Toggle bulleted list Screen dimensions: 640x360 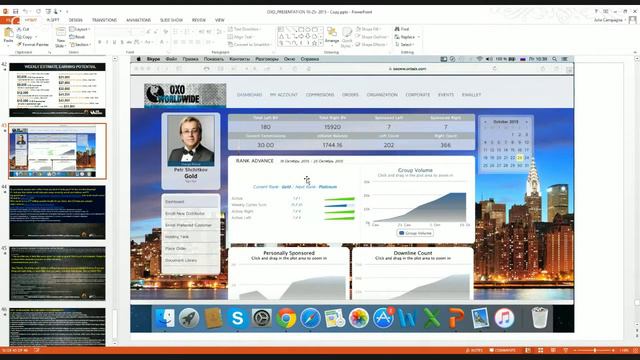[176, 31]
